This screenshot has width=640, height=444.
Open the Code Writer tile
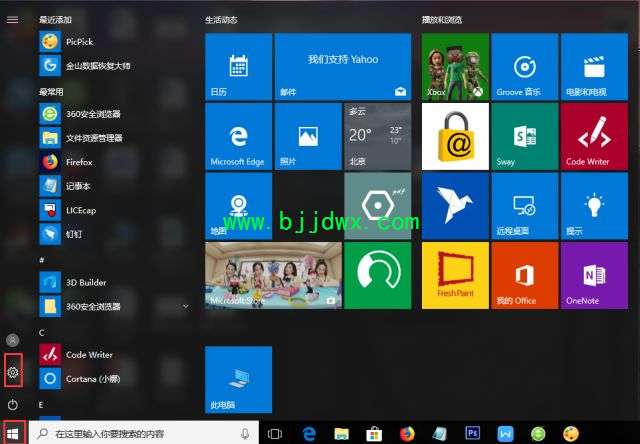click(x=594, y=136)
